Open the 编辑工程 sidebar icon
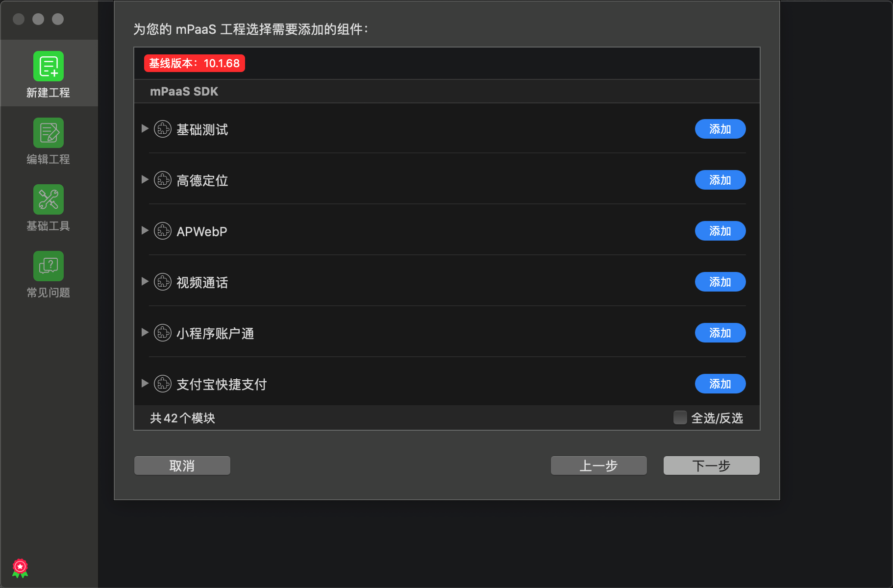 49,133
